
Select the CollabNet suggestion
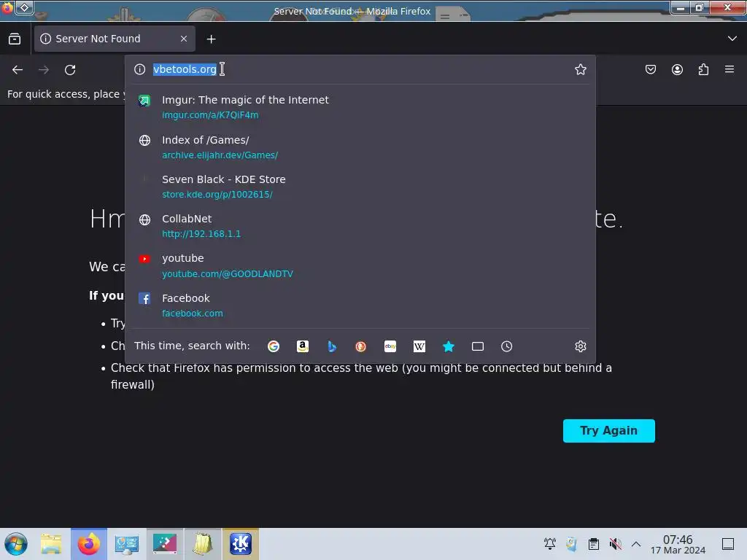(x=360, y=226)
